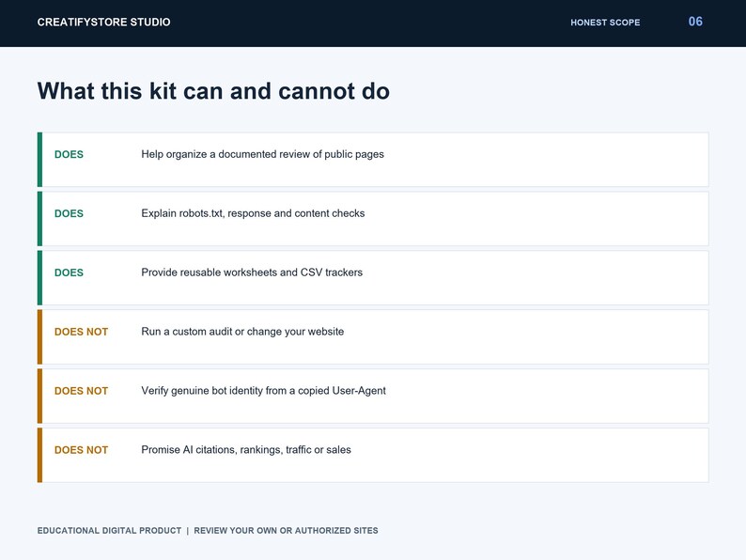Click REVIEW YOUR OWN OR AUTHORIZED SITES footer text
The height and width of the screenshot is (560, 746).
pyautogui.click(x=286, y=531)
